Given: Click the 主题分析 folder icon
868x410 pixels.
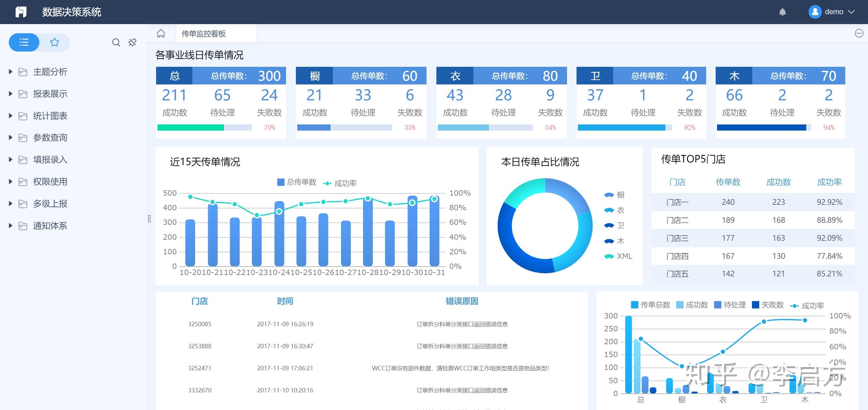Looking at the screenshot, I should [23, 72].
